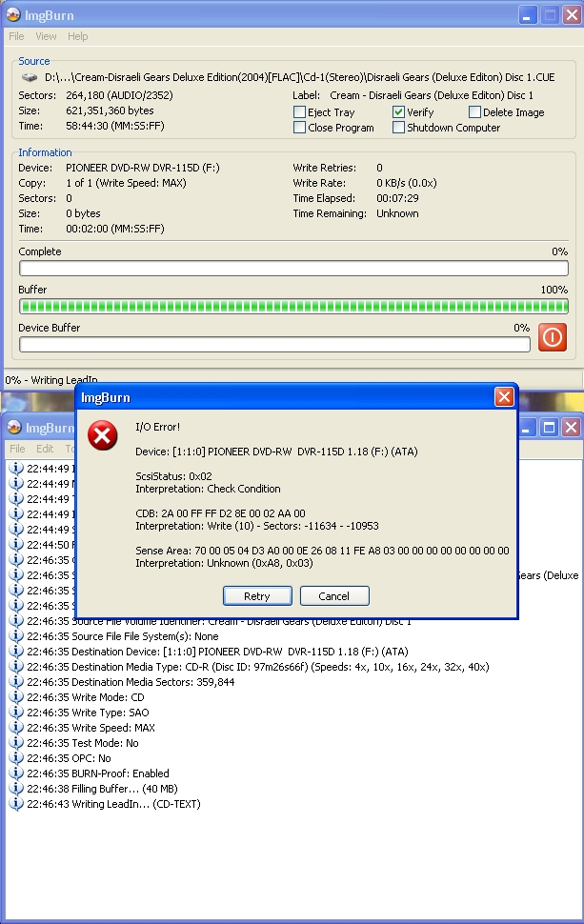
Task: Click the Device Buffer progress bar
Action: [x=274, y=344]
